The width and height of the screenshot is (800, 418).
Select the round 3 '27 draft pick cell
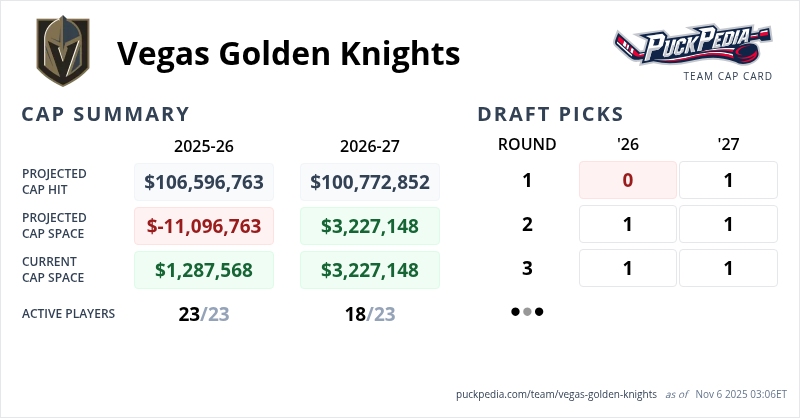[728, 268]
